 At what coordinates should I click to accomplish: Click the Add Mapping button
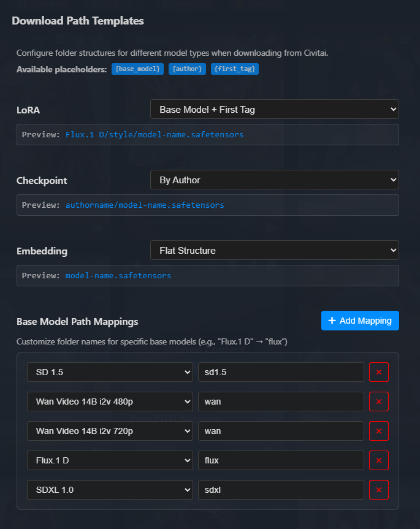pos(360,321)
